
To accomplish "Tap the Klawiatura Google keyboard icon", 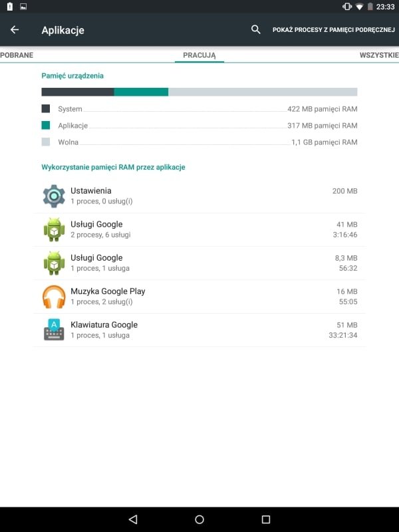I will point(54,330).
